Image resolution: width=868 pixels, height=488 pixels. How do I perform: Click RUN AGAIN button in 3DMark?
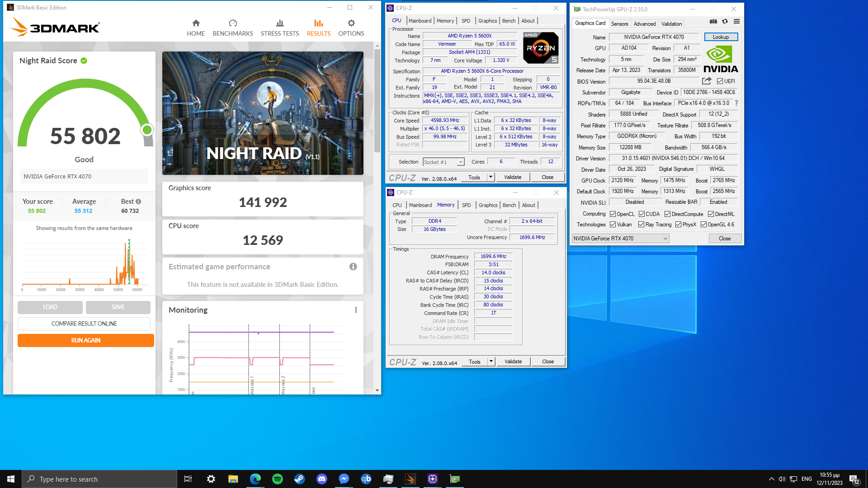coord(86,340)
